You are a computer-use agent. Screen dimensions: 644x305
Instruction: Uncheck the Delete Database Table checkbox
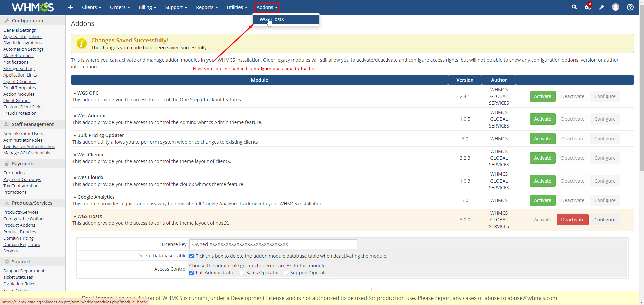click(191, 256)
